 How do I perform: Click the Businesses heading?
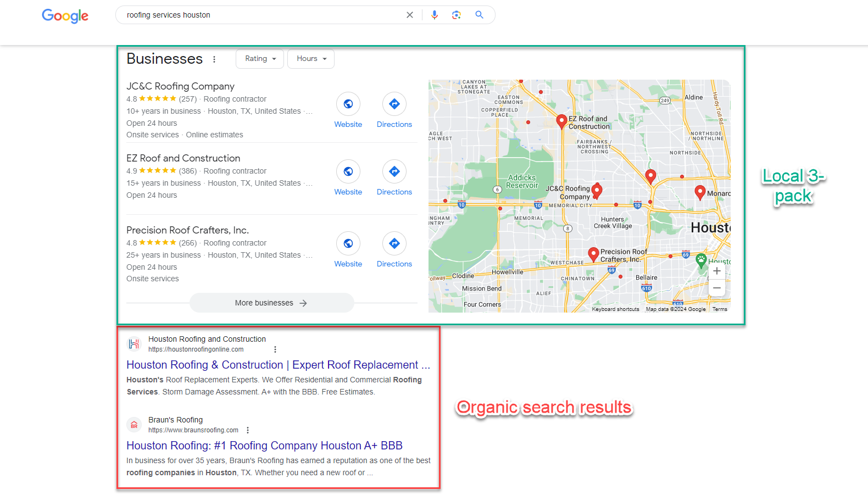tap(164, 59)
